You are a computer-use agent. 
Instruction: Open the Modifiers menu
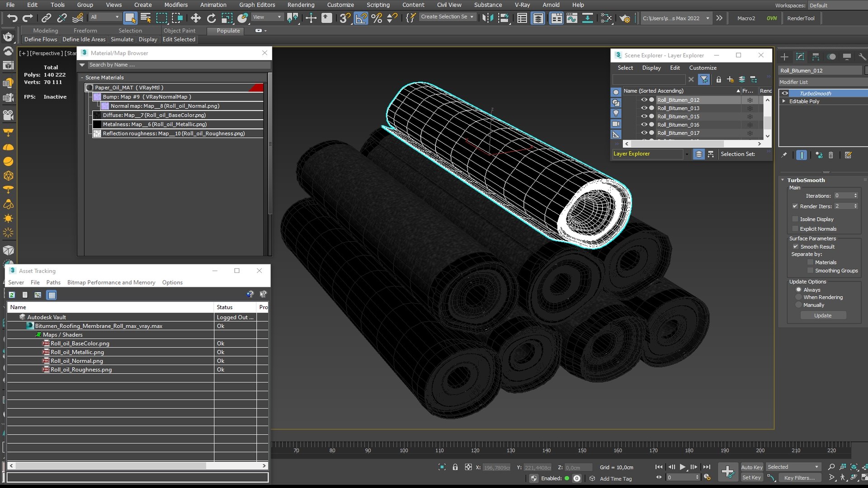(176, 5)
